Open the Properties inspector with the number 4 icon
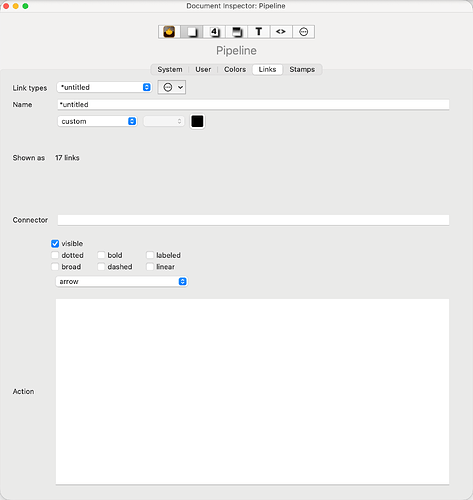Viewport: 473px width, 500px height. click(214, 32)
